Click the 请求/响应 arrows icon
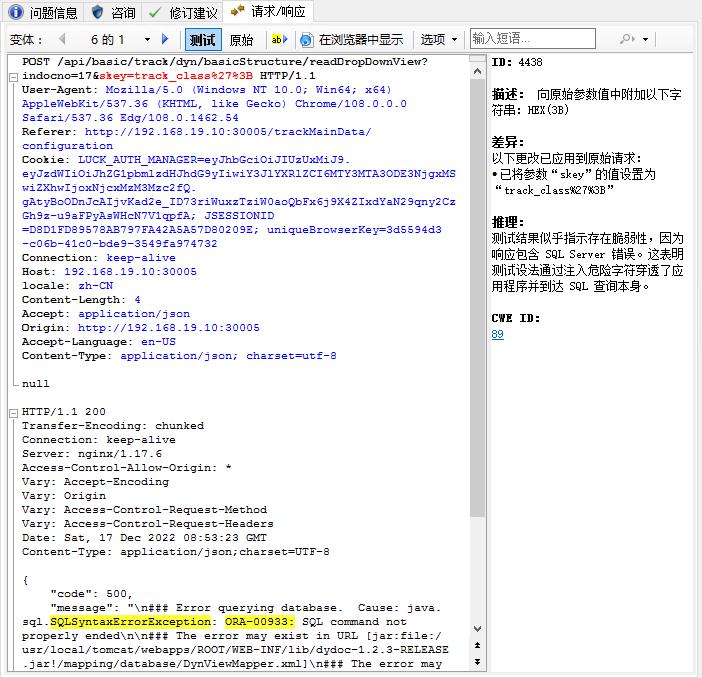This screenshot has height=678, width=702. coord(237,10)
